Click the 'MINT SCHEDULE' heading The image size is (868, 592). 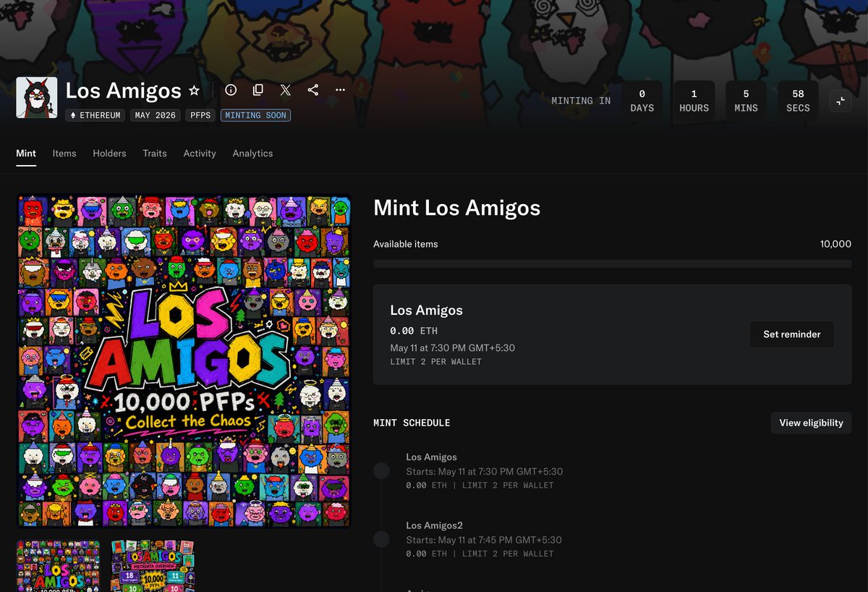pos(412,423)
